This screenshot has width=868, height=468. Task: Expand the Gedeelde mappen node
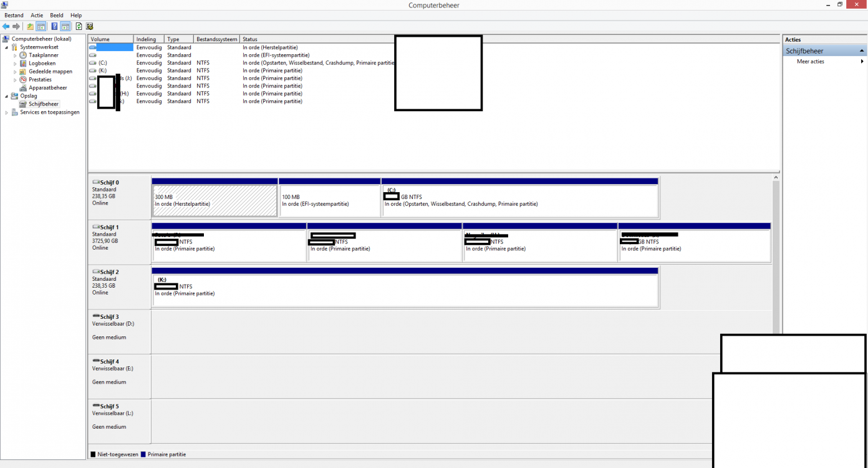(x=16, y=72)
